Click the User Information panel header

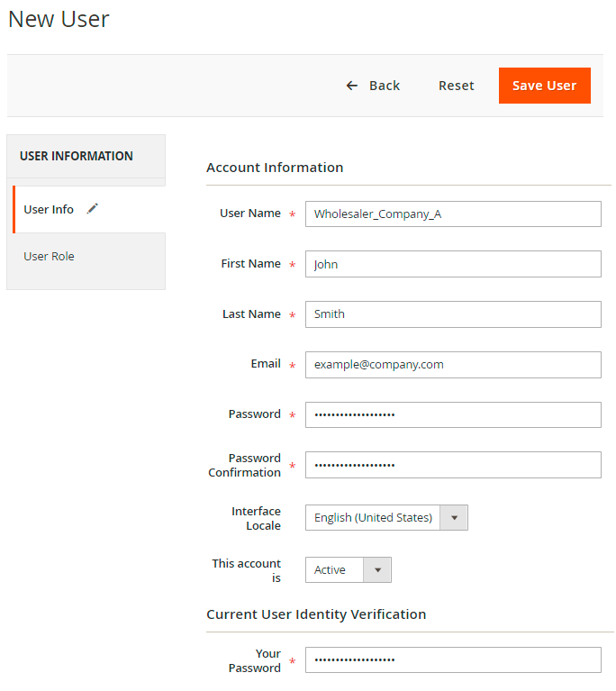click(x=77, y=156)
